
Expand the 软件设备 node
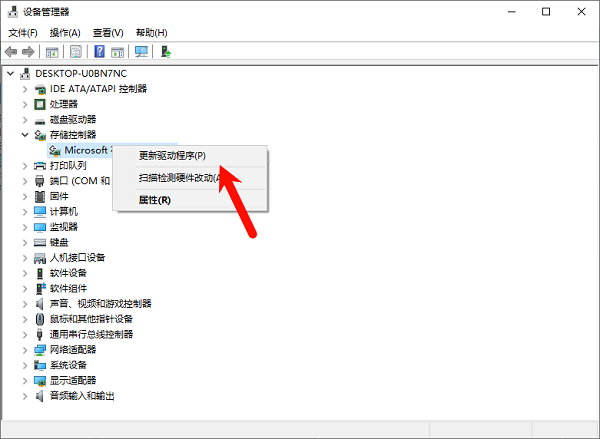(x=25, y=273)
